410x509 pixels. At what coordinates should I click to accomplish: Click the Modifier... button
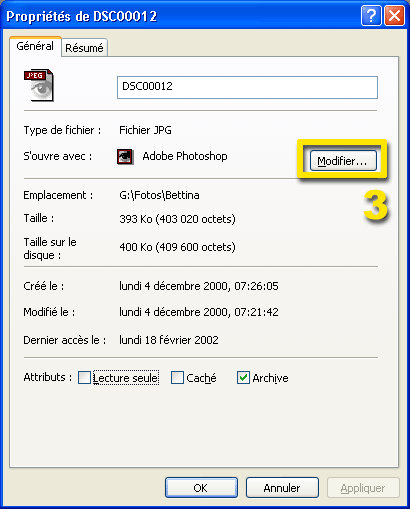click(343, 161)
